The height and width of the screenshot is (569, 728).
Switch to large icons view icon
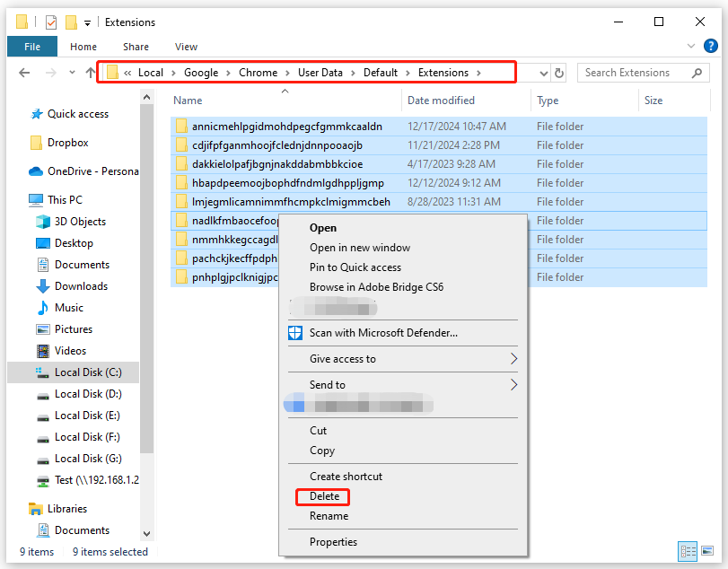707,551
